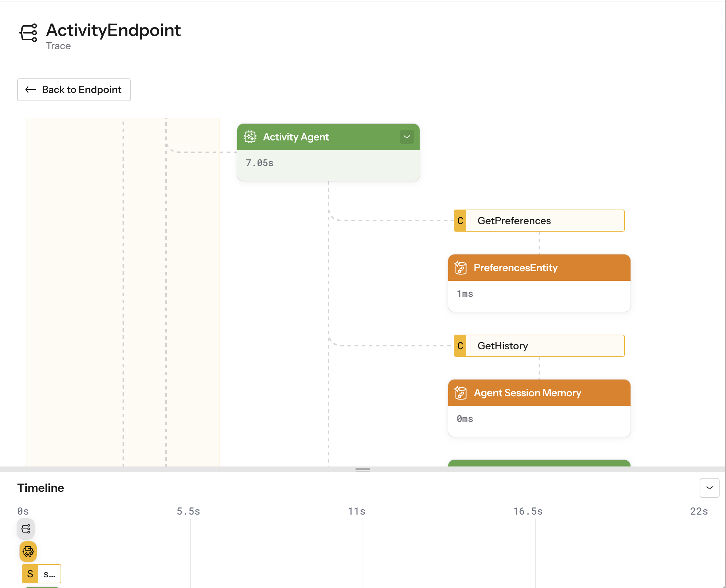This screenshot has height=588, width=726.
Task: Click the yellow C badge on GetPreferences
Action: point(460,221)
